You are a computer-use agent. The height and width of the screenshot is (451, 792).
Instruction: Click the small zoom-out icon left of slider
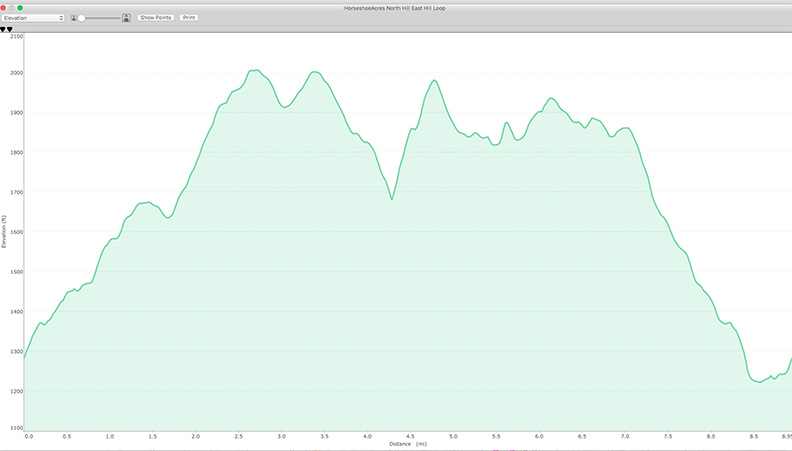[74, 18]
